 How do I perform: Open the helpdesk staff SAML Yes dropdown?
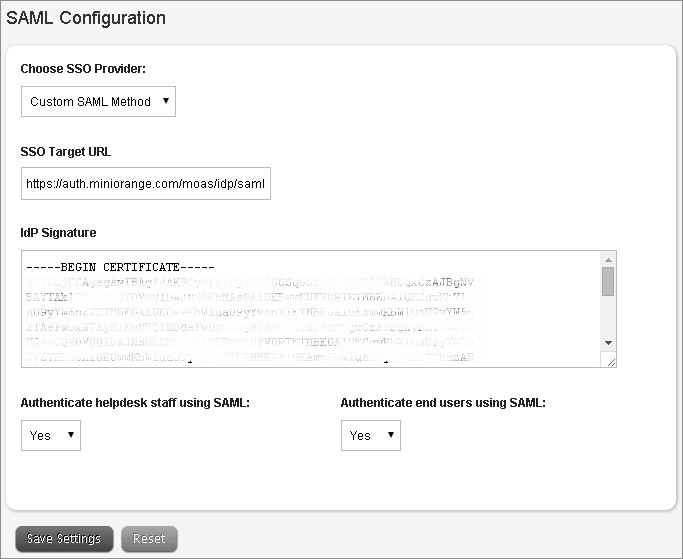(51, 435)
